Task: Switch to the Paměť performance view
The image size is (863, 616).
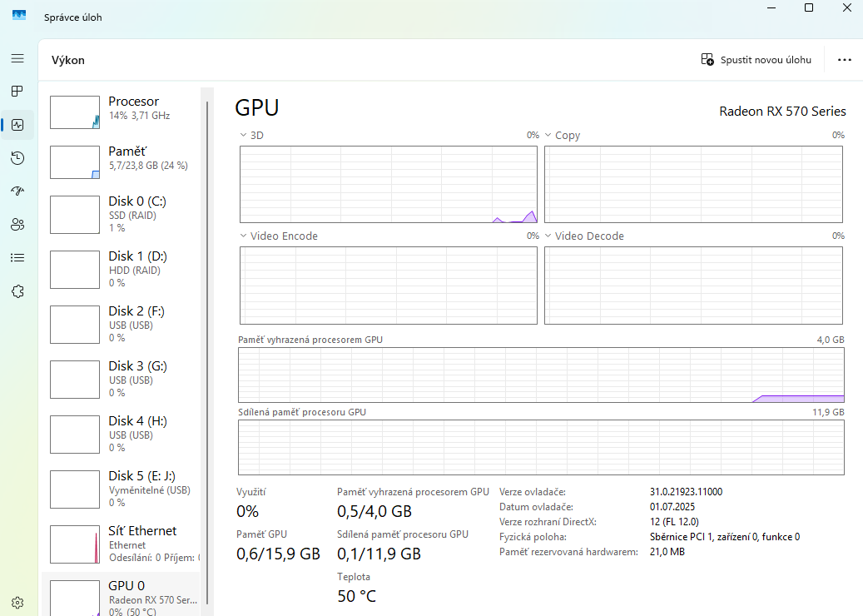Action: point(125,156)
